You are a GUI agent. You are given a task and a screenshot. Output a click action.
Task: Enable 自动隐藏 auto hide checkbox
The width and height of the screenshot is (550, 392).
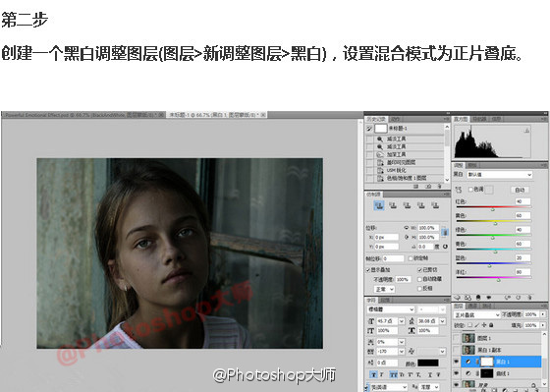(420, 279)
